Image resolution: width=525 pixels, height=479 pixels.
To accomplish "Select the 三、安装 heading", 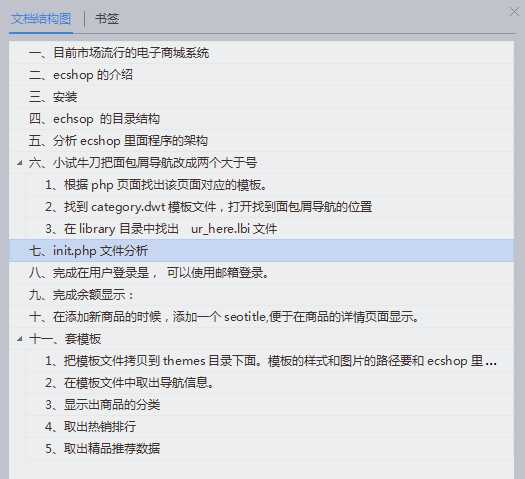I will (x=53, y=97).
